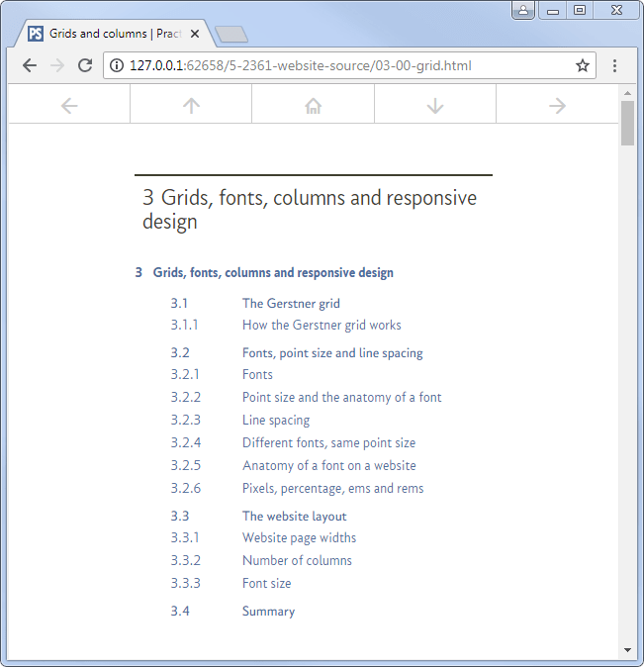Open 3.3.1 Website page widths

pyautogui.click(x=263, y=537)
